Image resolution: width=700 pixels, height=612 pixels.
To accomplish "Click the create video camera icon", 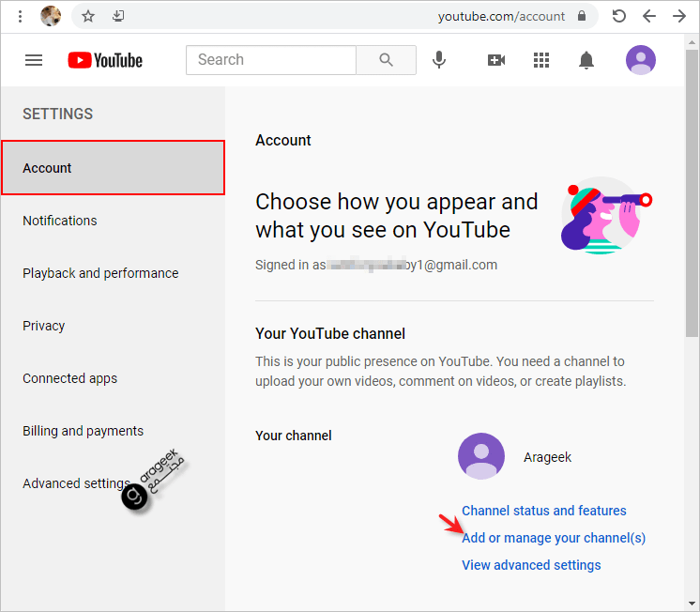I will click(x=496, y=60).
